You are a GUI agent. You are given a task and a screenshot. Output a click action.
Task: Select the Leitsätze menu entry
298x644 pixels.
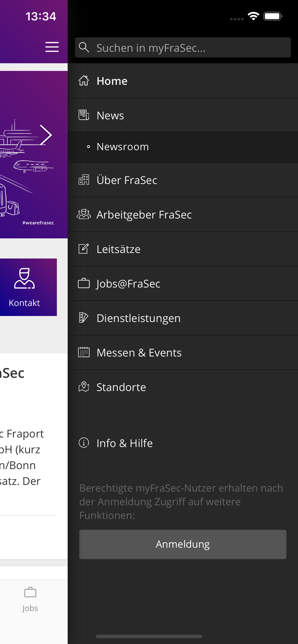click(x=119, y=249)
